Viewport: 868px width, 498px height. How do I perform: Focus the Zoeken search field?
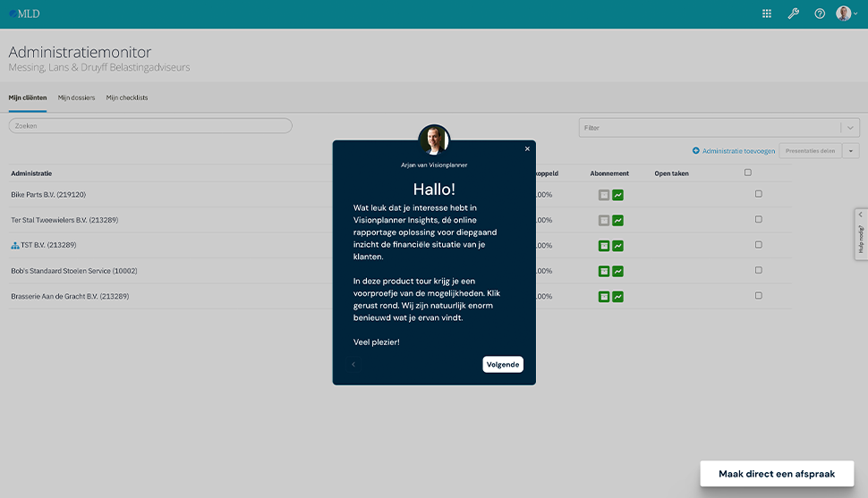[x=150, y=126]
